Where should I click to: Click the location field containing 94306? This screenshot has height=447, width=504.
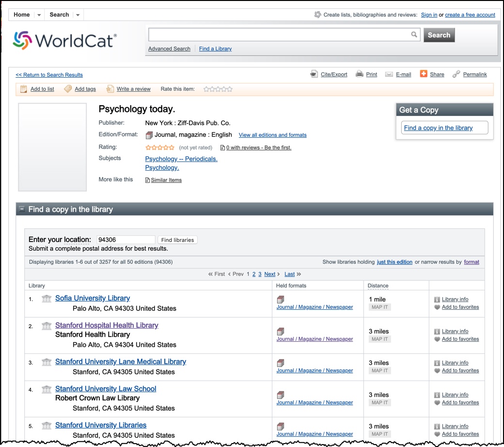click(126, 239)
